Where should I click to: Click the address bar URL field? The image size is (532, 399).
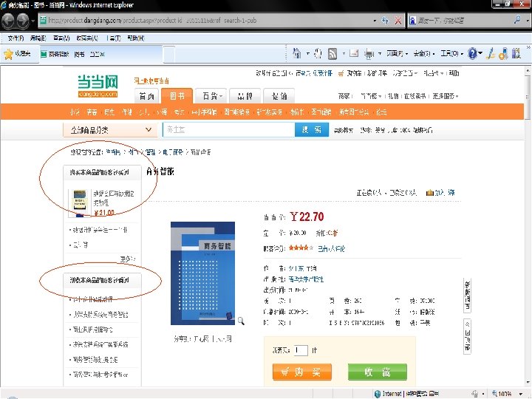(204, 21)
